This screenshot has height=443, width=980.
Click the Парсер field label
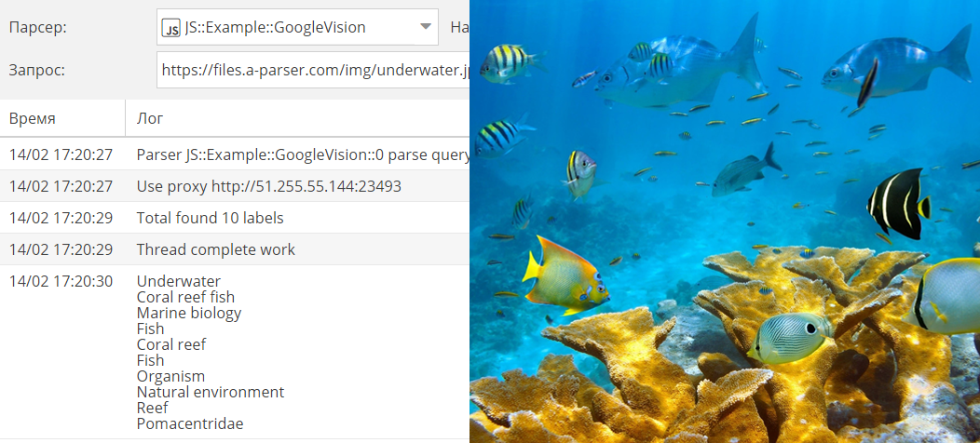click(x=37, y=28)
